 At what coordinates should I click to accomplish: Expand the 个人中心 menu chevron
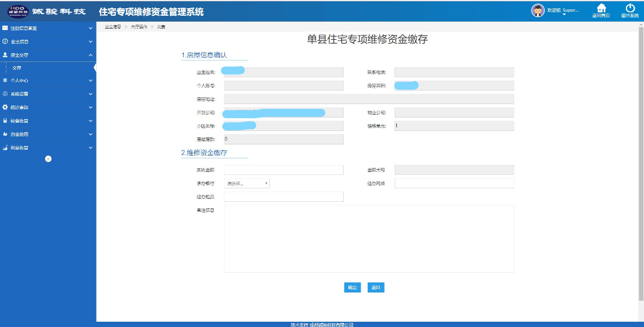(91, 81)
